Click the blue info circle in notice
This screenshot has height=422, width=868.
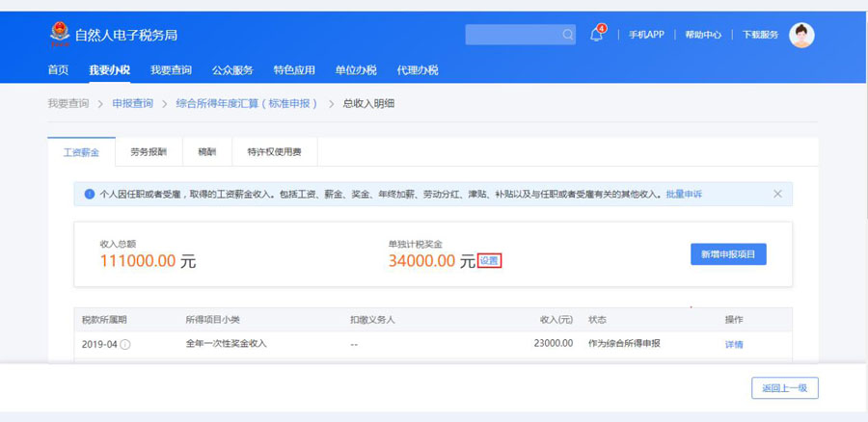[x=90, y=194]
